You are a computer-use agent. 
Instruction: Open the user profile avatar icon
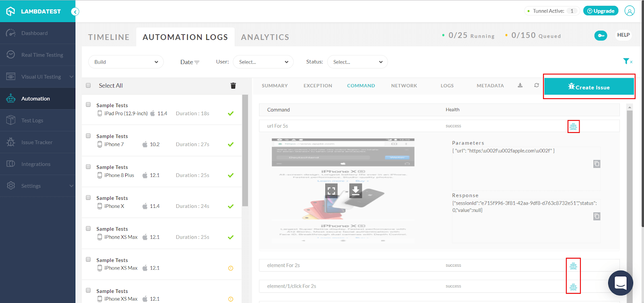(x=630, y=11)
